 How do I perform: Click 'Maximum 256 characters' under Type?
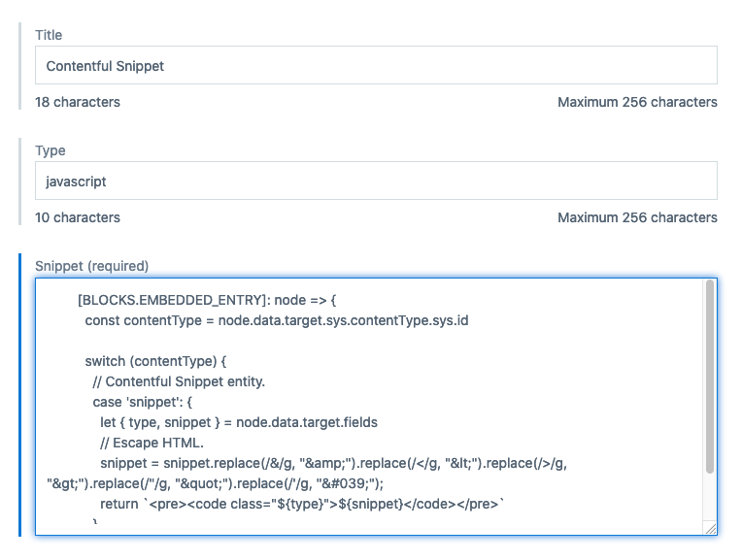pyautogui.click(x=637, y=217)
